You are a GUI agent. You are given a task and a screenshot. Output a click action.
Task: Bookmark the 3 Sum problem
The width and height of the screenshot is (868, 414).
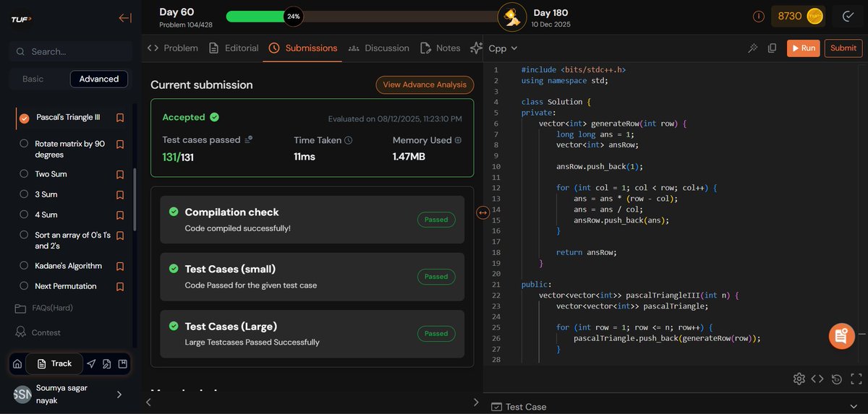(120, 194)
